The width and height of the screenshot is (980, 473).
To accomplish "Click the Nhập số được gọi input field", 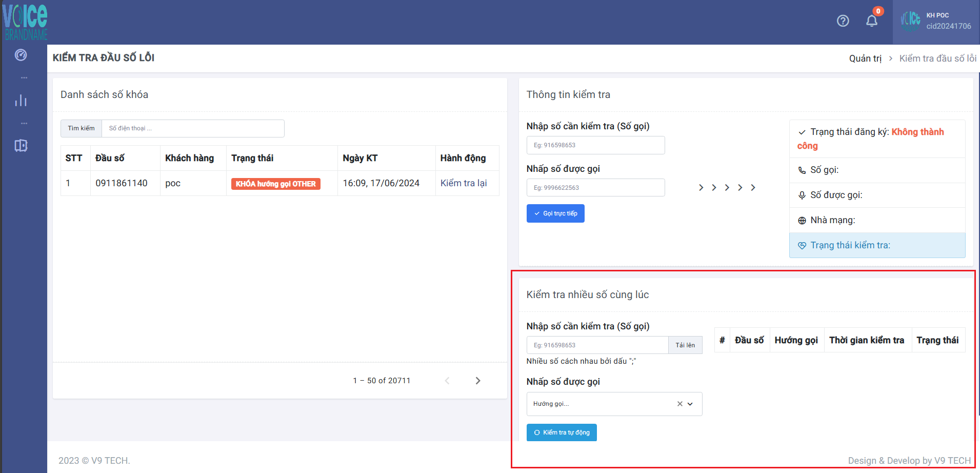I will click(595, 188).
